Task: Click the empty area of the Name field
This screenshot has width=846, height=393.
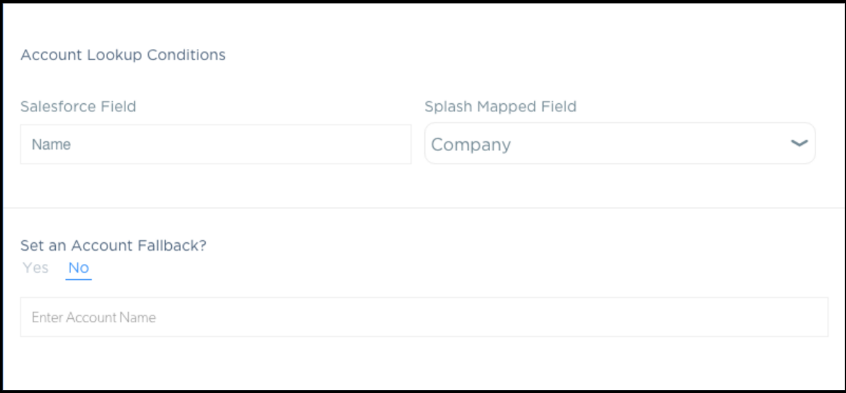Action: (x=243, y=144)
